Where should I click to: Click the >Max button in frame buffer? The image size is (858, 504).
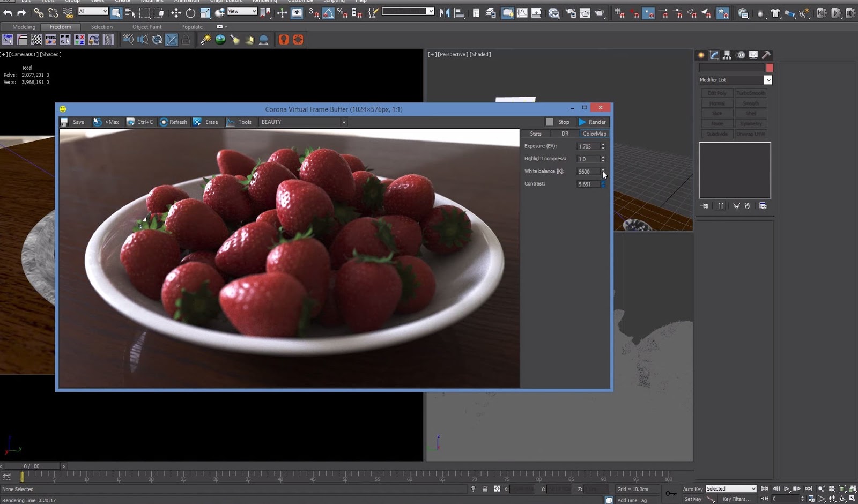pos(106,122)
